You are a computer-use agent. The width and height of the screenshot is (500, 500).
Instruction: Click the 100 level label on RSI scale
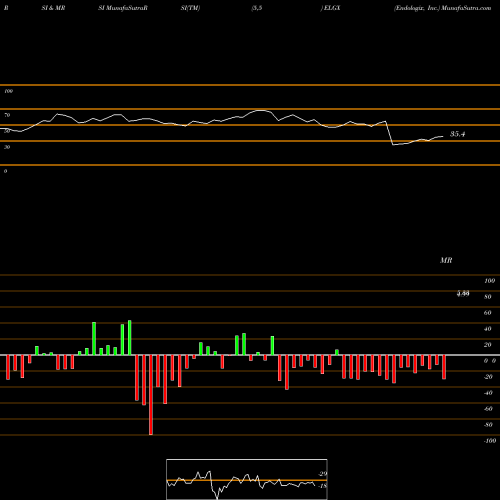(8, 91)
